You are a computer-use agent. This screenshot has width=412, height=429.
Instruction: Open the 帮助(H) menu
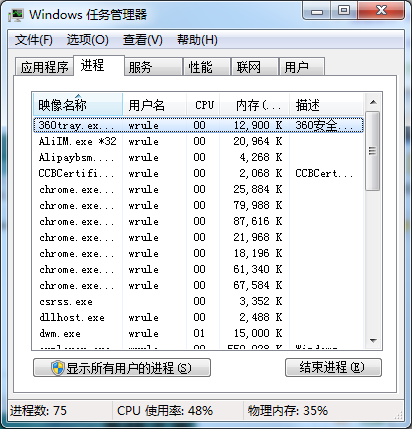197,40
